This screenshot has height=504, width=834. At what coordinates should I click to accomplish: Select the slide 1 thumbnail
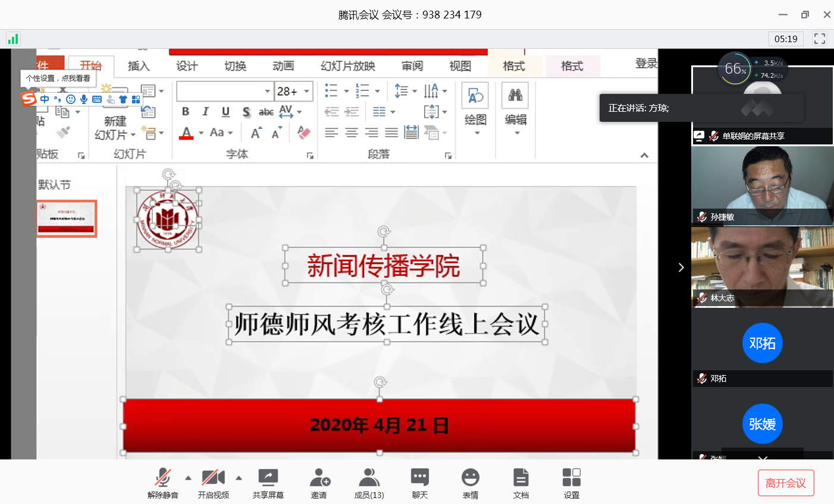click(67, 219)
